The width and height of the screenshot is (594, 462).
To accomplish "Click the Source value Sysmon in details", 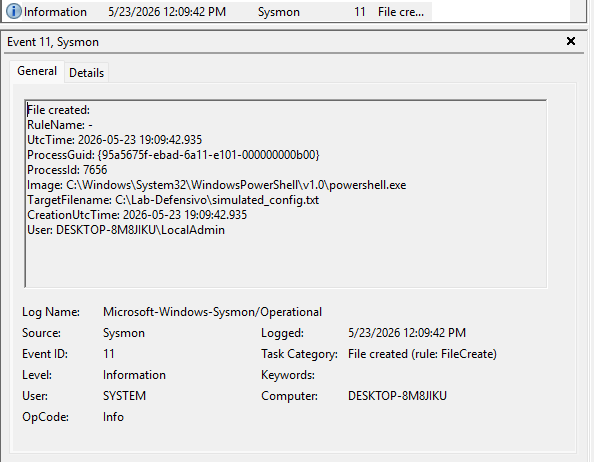I will pos(124,333).
